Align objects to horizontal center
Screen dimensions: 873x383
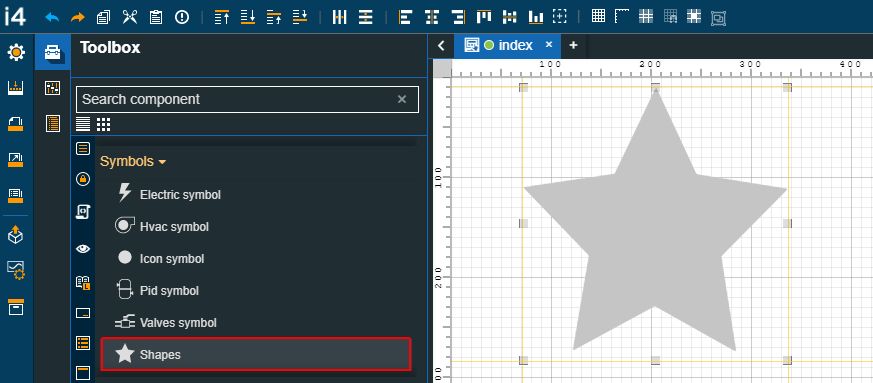(x=431, y=17)
